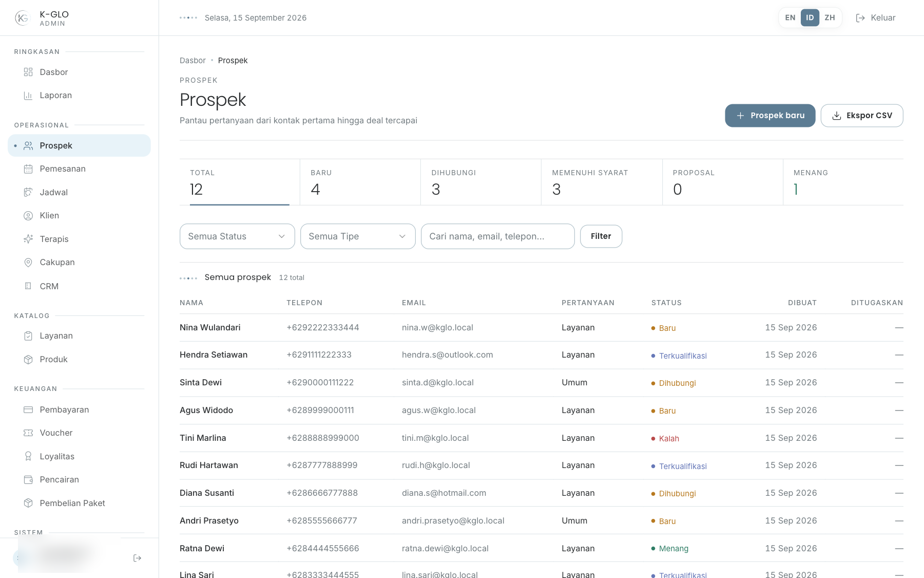Switch language to EN
The width and height of the screenshot is (924, 578).
790,17
